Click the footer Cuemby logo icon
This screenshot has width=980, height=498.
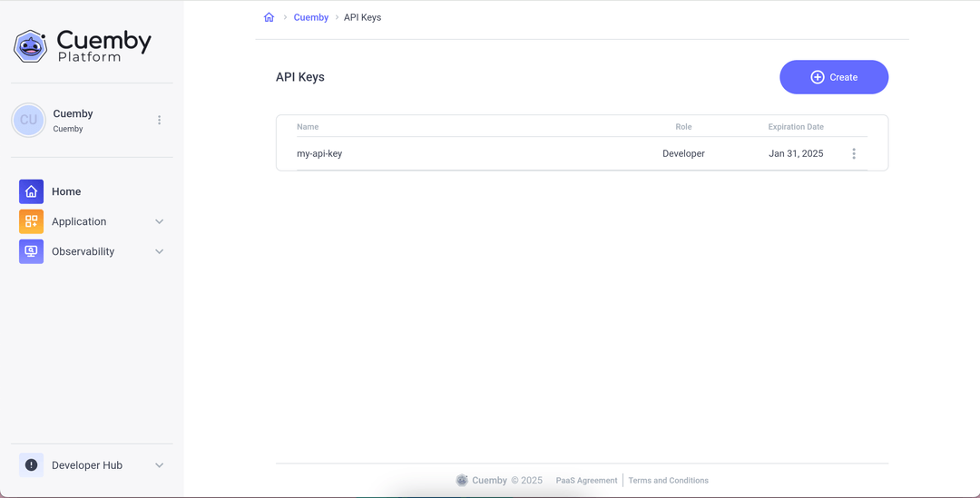[x=462, y=481]
